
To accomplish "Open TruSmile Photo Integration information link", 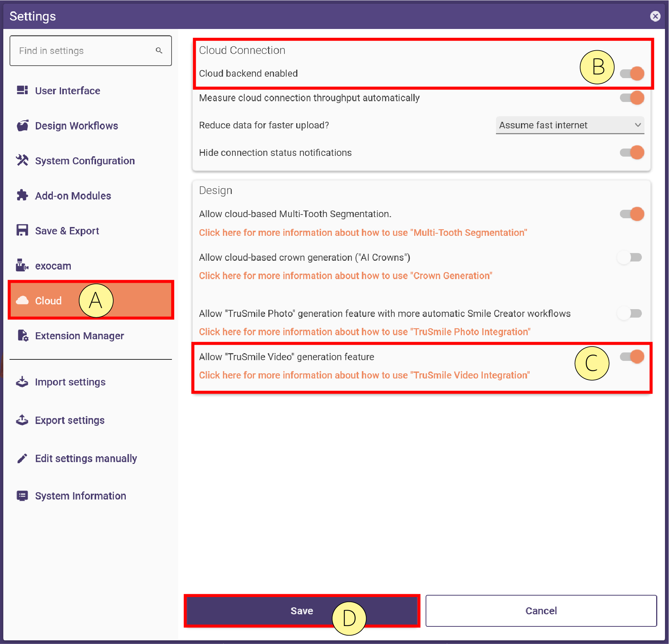I will click(x=365, y=332).
